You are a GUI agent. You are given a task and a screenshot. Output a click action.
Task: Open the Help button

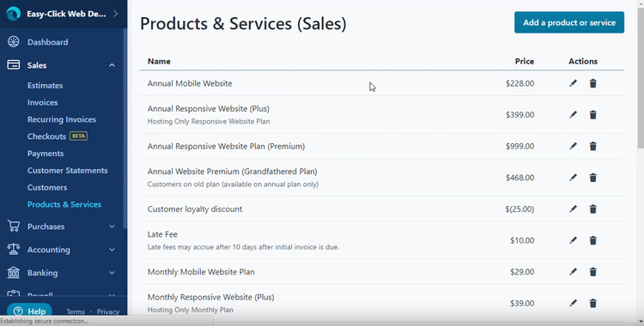pos(29,311)
